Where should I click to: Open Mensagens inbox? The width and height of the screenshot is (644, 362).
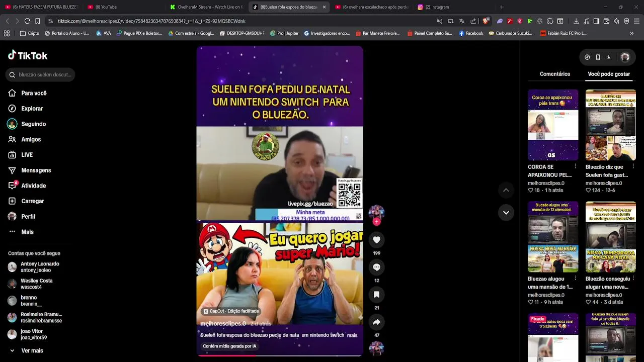(x=30, y=170)
